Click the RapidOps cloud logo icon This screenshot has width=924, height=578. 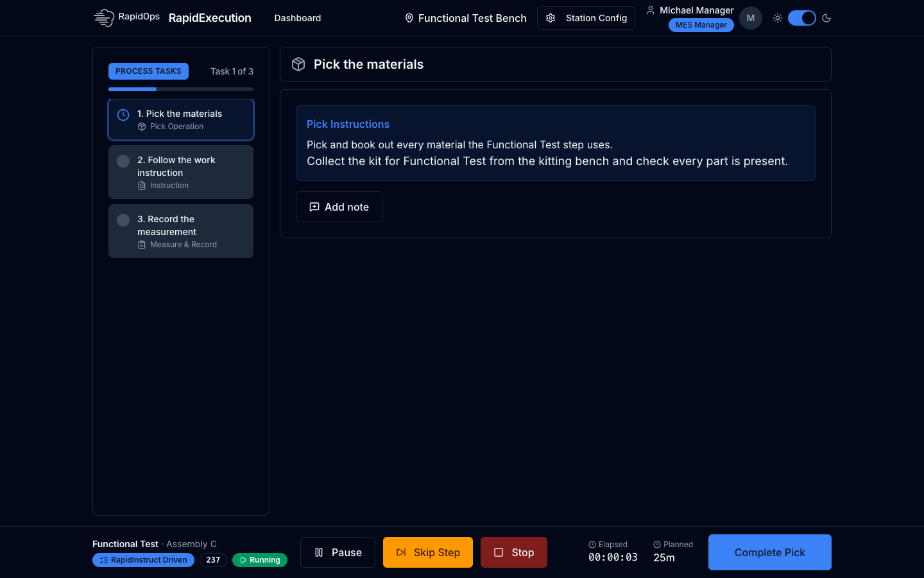(104, 18)
